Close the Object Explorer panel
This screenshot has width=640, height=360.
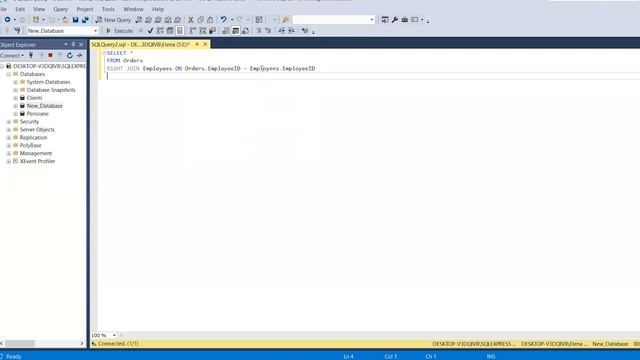(x=81, y=44)
